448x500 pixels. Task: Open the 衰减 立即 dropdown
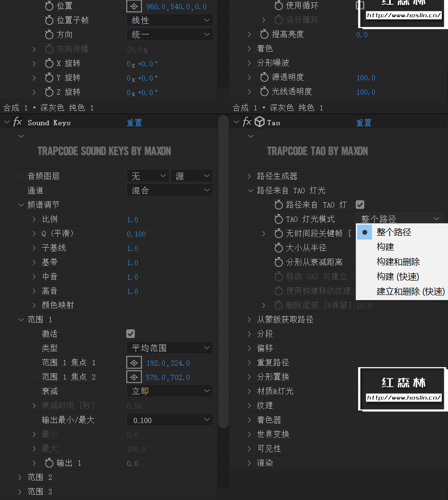(170, 391)
